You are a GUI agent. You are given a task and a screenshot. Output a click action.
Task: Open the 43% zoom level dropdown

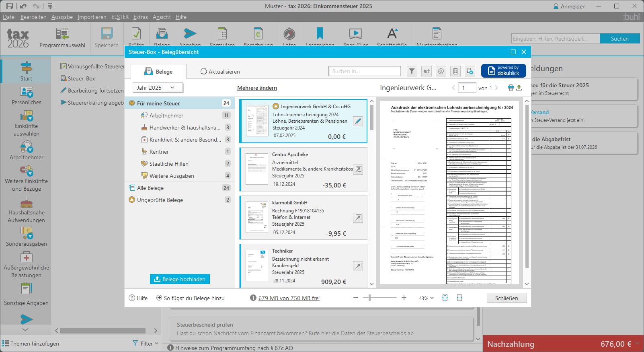pyautogui.click(x=426, y=298)
